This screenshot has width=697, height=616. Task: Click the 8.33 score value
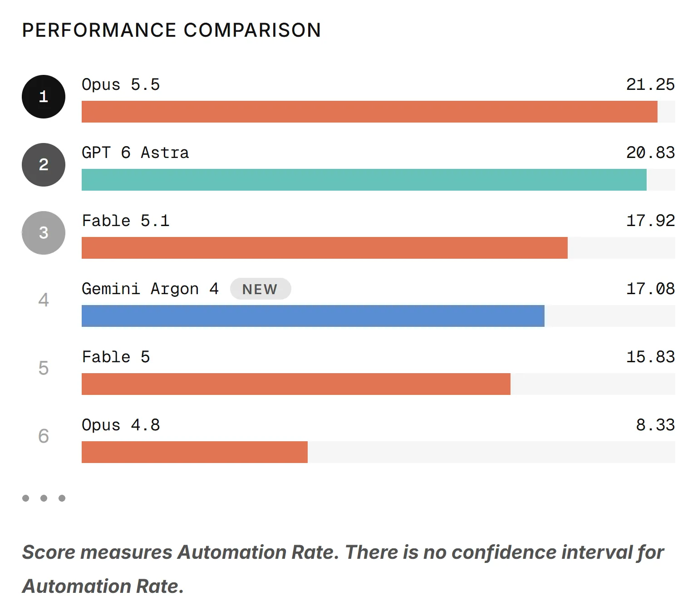click(655, 425)
